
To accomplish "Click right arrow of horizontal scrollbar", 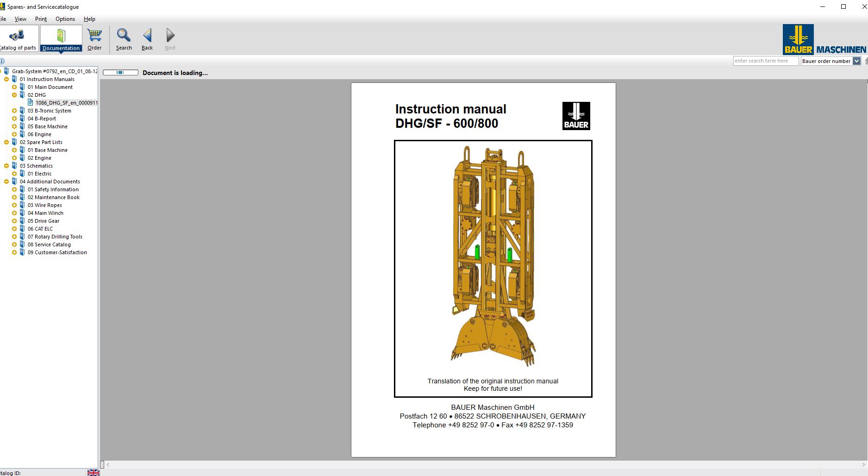I will coord(864,464).
